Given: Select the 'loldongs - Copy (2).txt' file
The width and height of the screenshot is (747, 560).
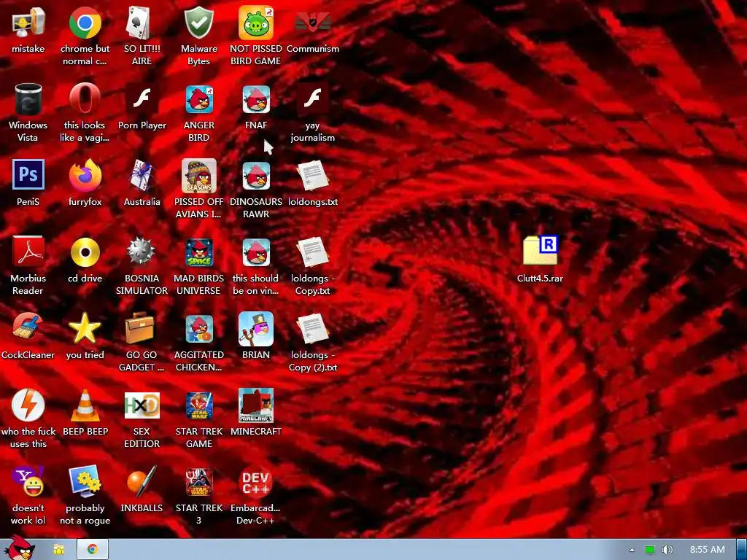Looking at the screenshot, I should click(x=312, y=329).
